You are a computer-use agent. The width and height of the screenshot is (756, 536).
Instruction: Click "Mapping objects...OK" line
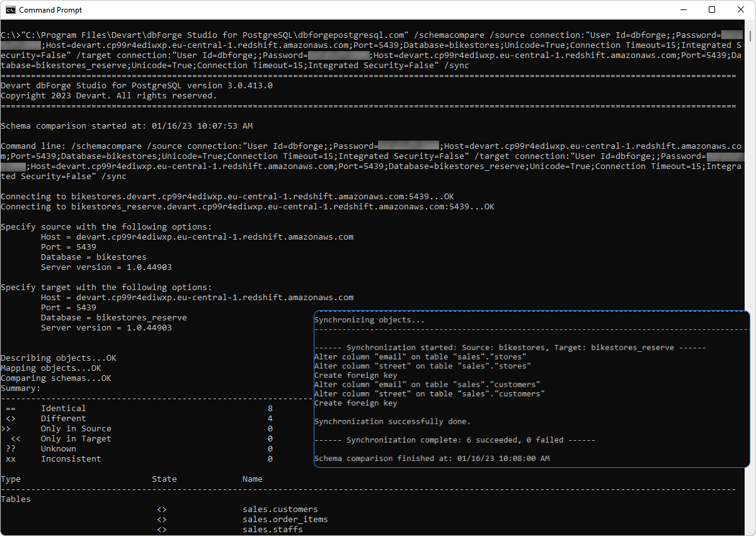point(51,368)
